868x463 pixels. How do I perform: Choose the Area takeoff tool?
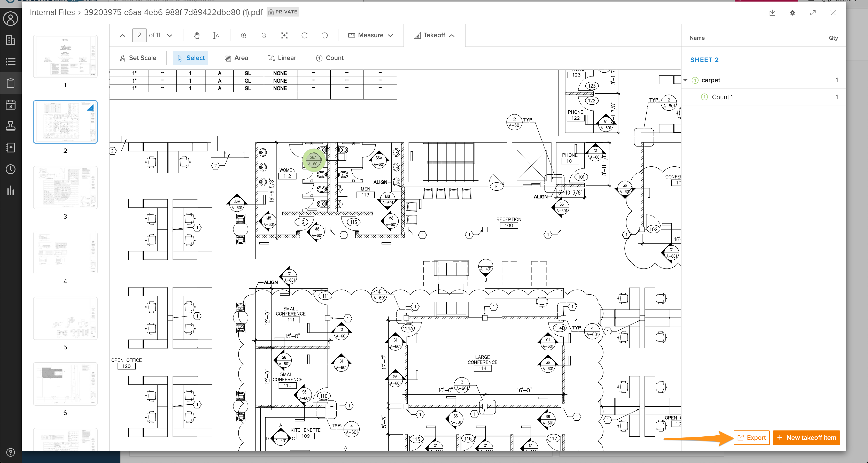236,58
